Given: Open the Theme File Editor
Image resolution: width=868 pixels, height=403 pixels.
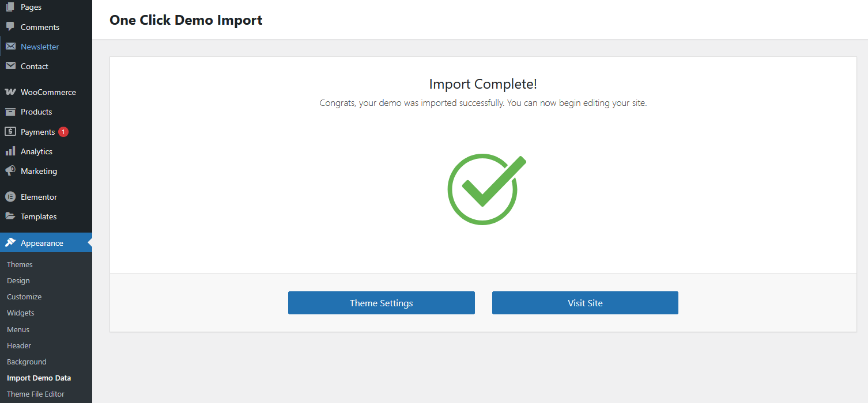Looking at the screenshot, I should pyautogui.click(x=36, y=394).
